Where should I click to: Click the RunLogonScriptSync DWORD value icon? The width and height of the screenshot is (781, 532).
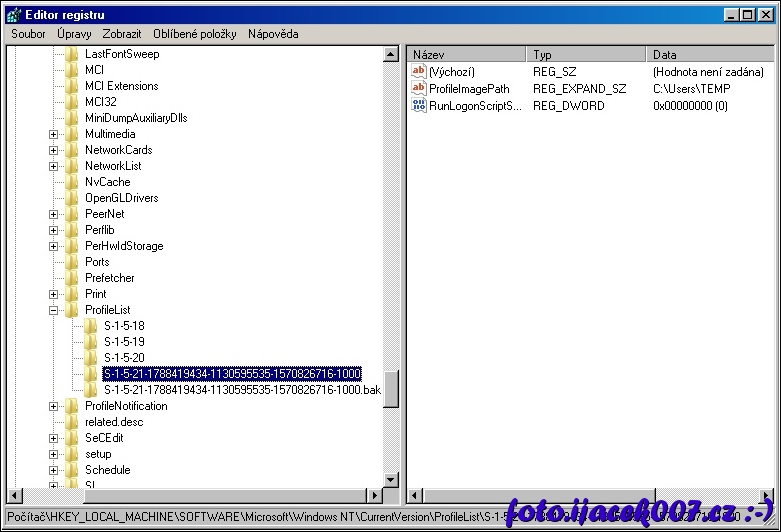[x=419, y=106]
